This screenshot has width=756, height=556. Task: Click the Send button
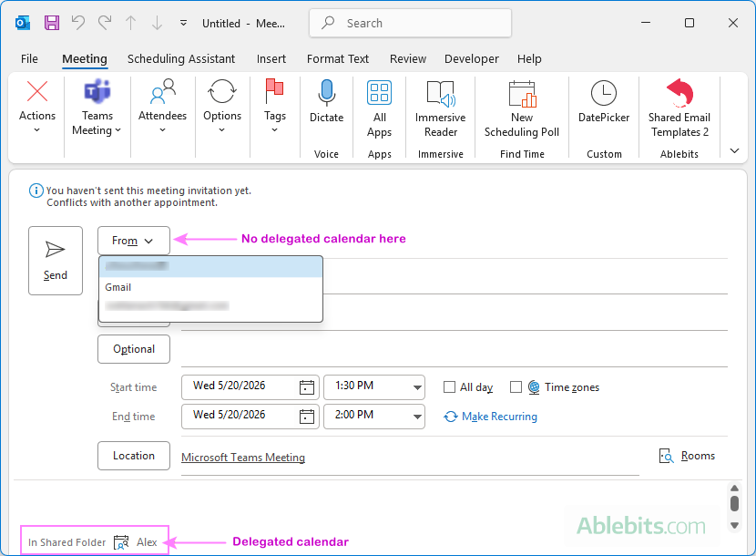click(56, 261)
